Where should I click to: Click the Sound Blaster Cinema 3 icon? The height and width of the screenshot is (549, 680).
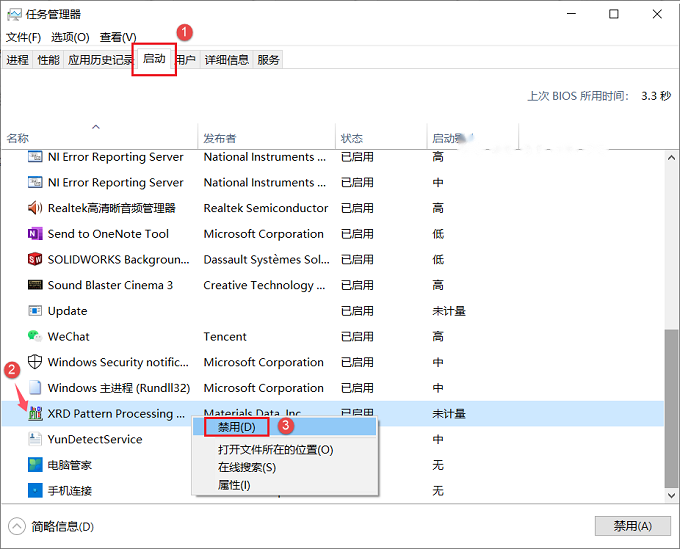tap(35, 285)
